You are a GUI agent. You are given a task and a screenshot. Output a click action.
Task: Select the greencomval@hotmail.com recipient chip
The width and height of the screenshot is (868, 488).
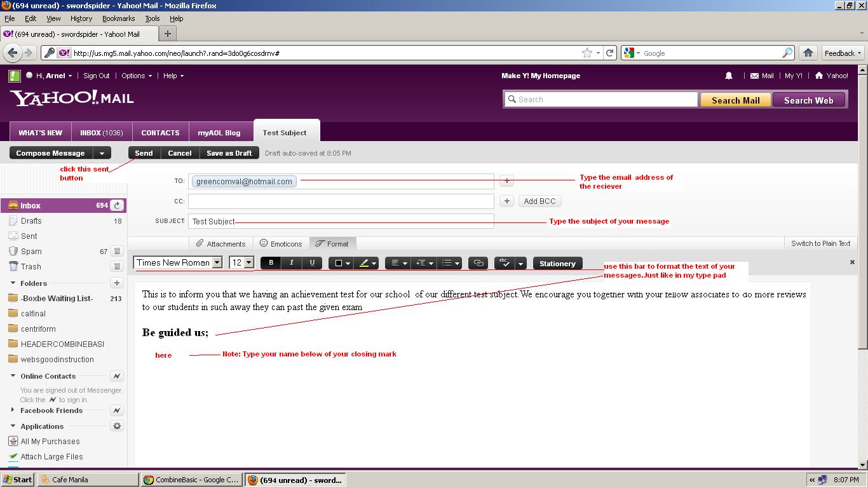tap(244, 181)
